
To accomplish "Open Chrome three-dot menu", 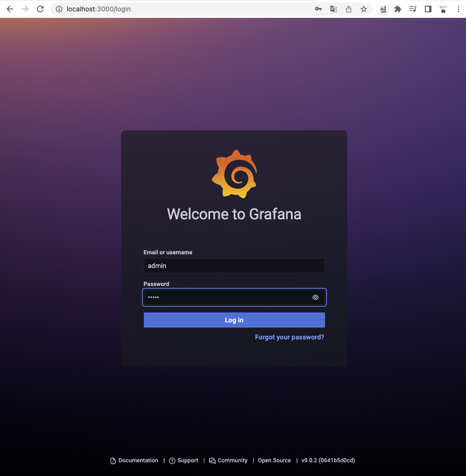I will click(x=458, y=9).
